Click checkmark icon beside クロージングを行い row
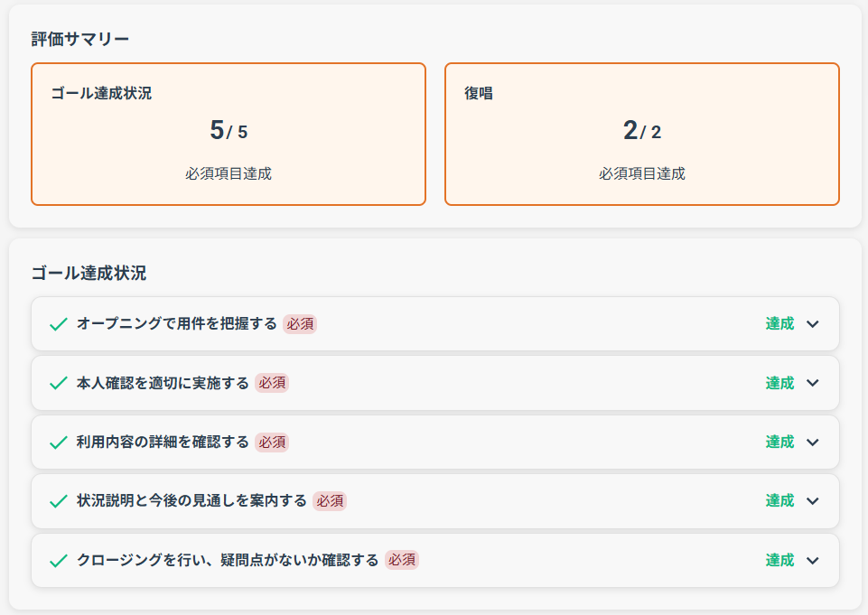This screenshot has height=615, width=868. point(59,560)
